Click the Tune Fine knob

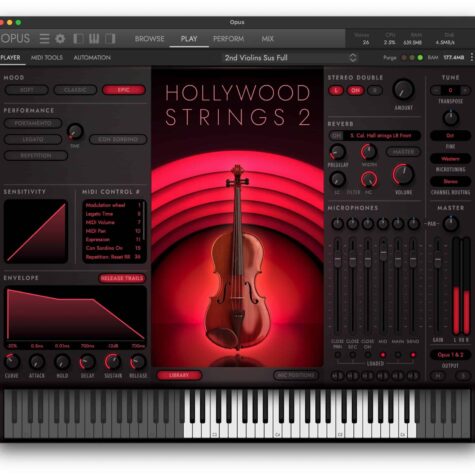tap(451, 118)
